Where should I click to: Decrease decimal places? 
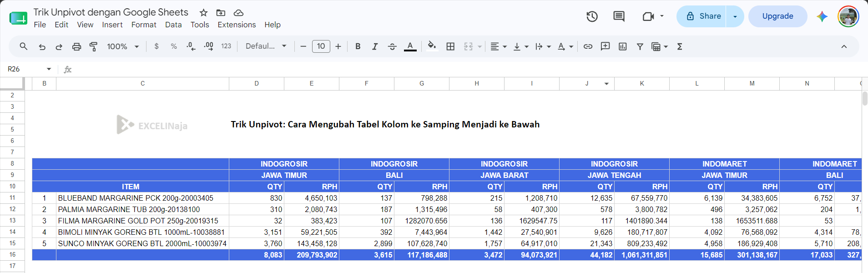[191, 46]
